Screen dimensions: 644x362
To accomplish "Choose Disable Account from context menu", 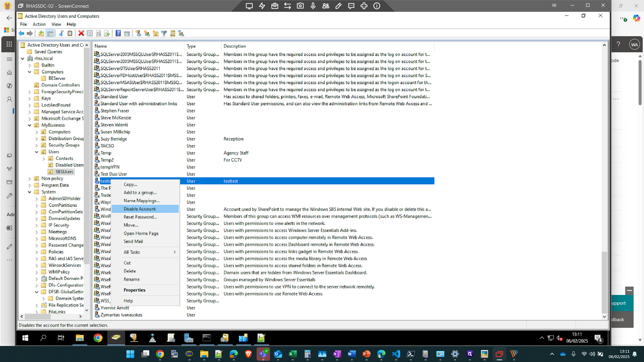I will (145, 209).
